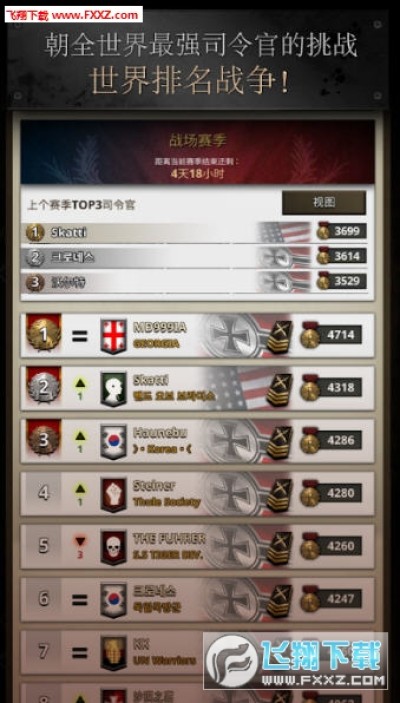Click the red down arrow beside THE FUHRER

point(80,547)
